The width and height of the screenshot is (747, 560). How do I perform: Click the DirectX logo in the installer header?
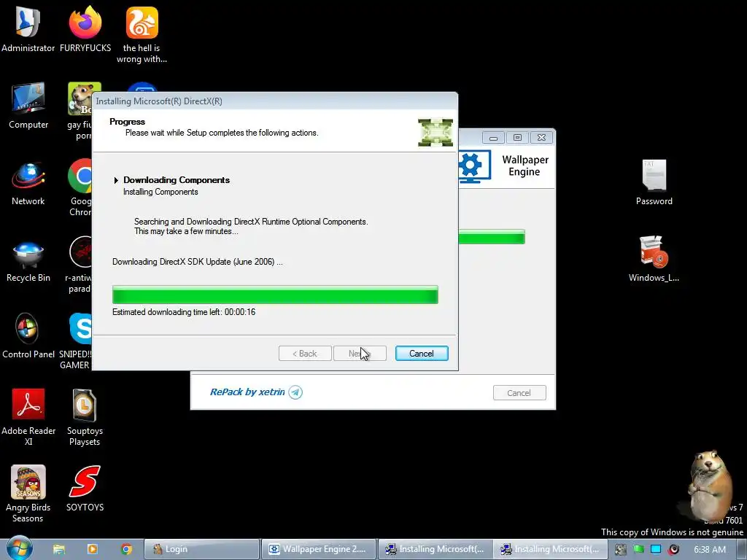click(x=435, y=133)
